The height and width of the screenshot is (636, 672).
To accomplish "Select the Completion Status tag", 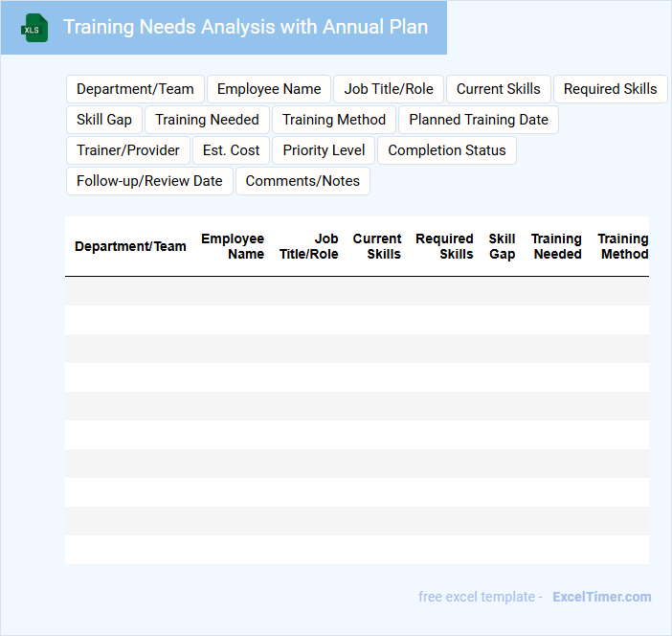I will coord(447,150).
